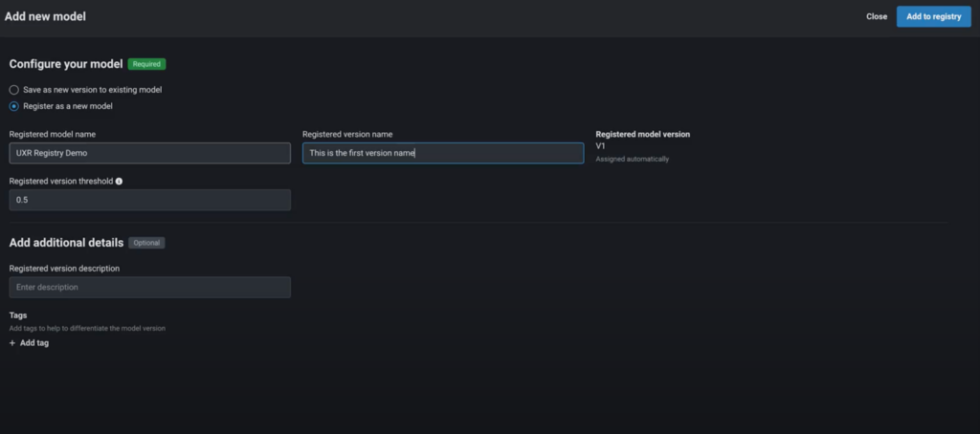The image size is (980, 434).
Task: Click the 'Configure your model' heading
Action: point(66,64)
